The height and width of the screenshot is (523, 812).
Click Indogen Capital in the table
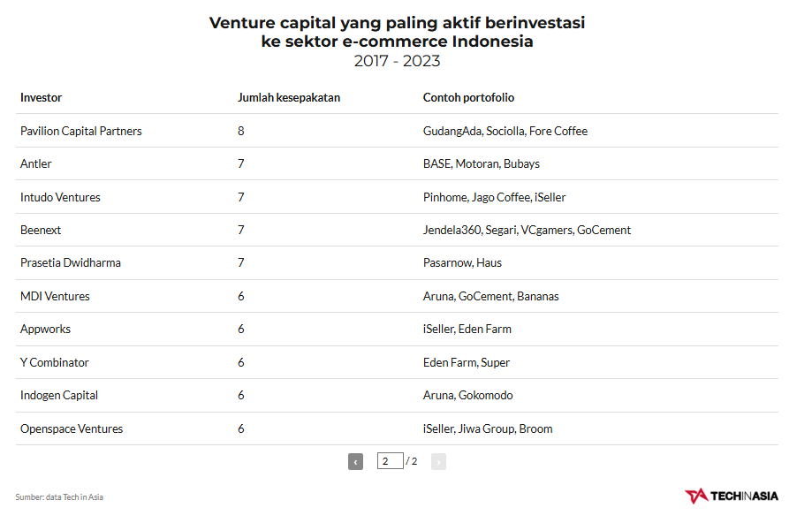click(59, 395)
